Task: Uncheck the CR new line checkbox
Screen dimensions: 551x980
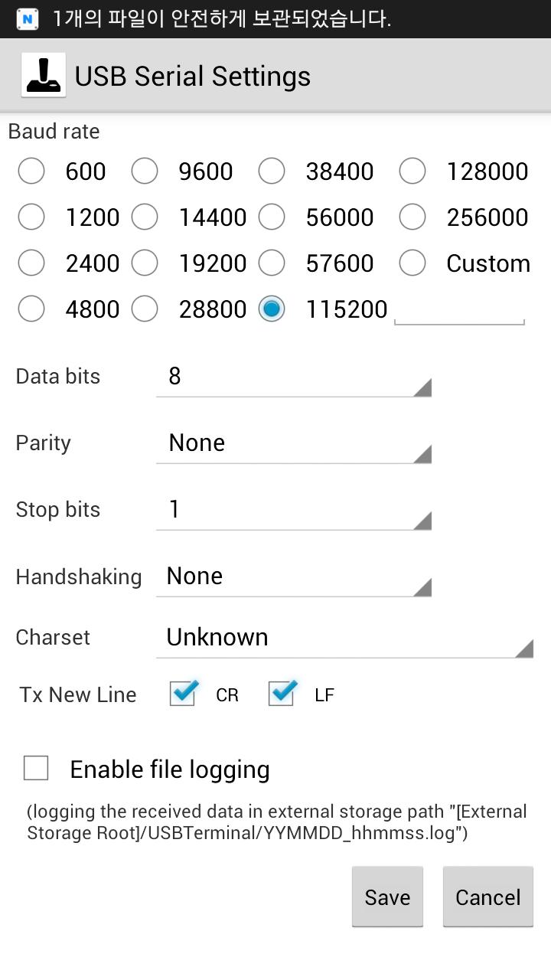Action: tap(183, 694)
